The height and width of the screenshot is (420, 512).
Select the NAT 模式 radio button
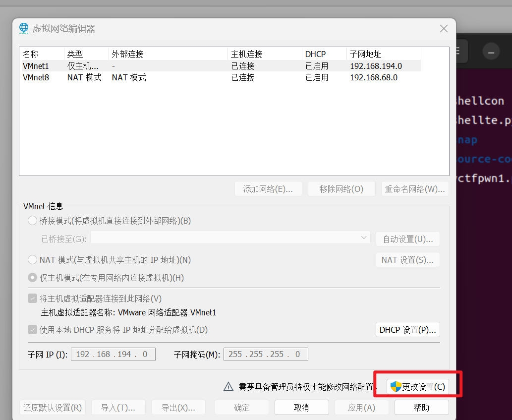(32, 260)
